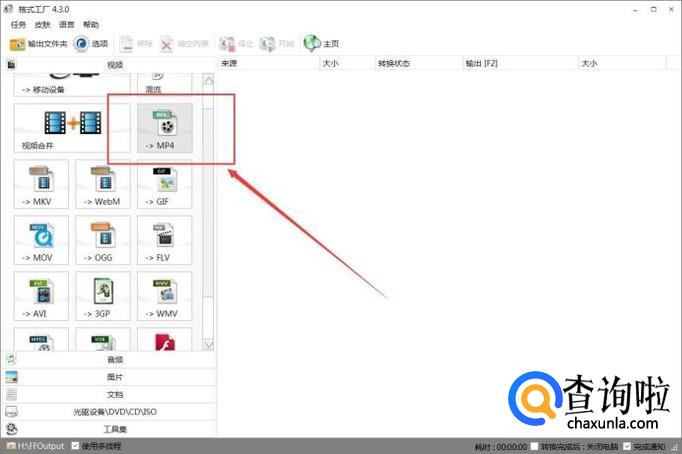Enable 转换完成后:关闭电脑 checkbox
The height and width of the screenshot is (454, 682).
(x=536, y=446)
